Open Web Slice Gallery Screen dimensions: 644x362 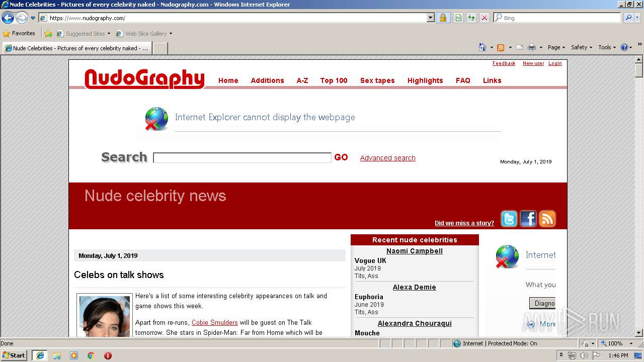144,34
